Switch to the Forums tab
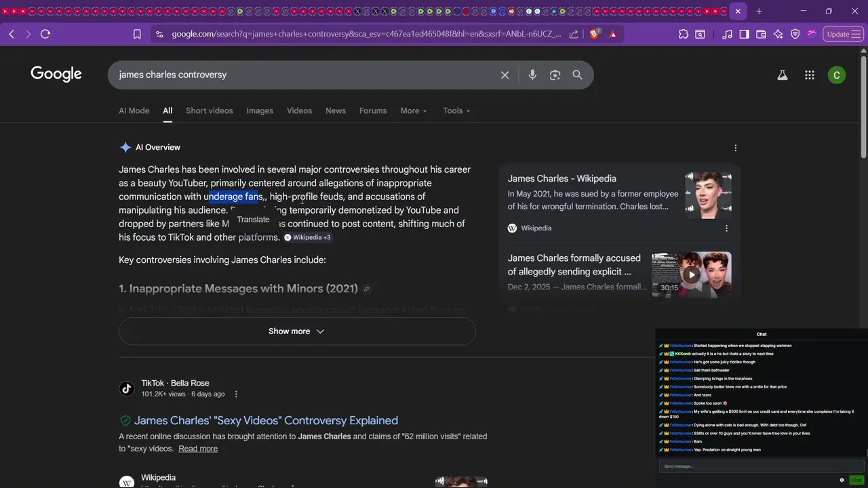Viewport: 868px width, 488px height. [x=373, y=110]
